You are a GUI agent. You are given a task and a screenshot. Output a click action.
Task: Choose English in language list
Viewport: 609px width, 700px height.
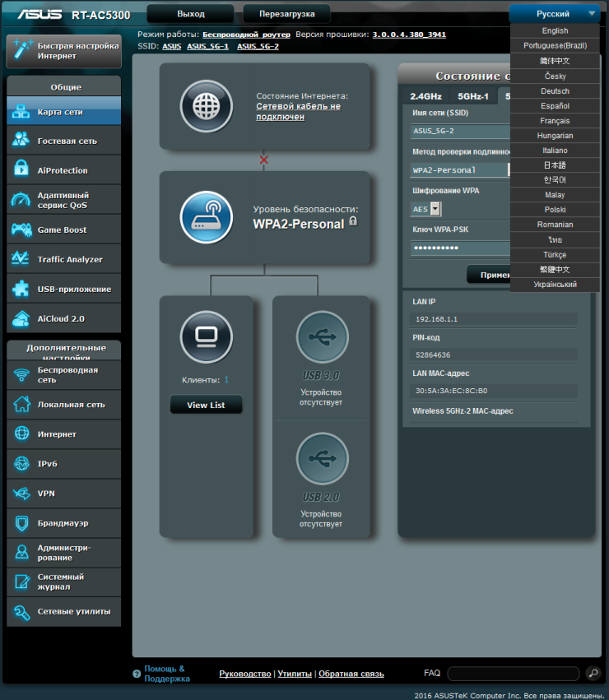(x=555, y=30)
